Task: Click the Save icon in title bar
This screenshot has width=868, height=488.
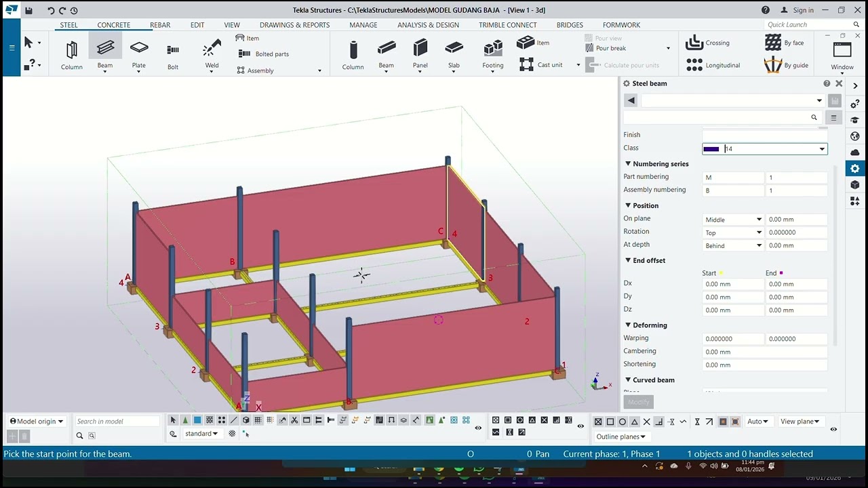Action: click(28, 10)
